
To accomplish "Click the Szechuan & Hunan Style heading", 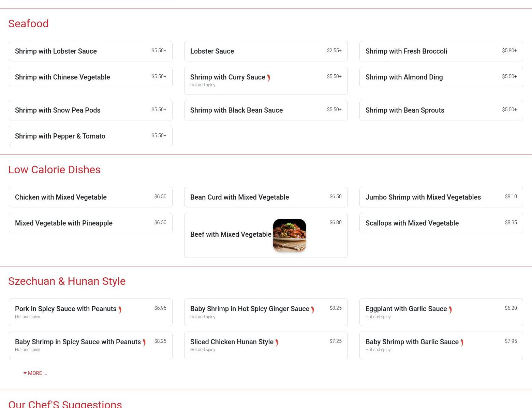I will pyautogui.click(x=67, y=281).
